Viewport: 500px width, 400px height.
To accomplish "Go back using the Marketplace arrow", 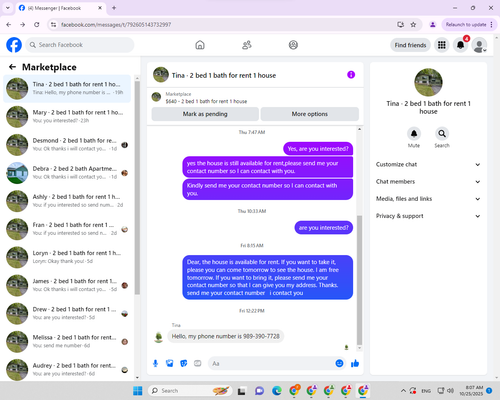I will 12,67.
